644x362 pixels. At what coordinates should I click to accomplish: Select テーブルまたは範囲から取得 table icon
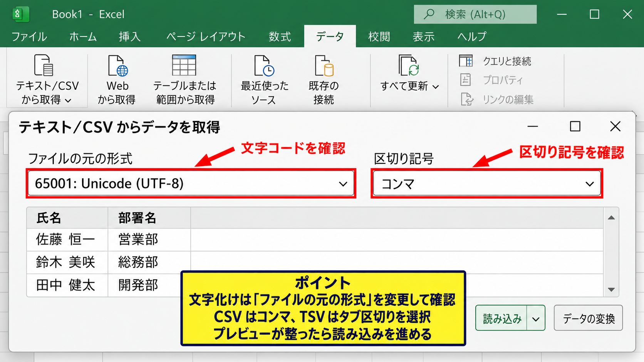click(184, 65)
